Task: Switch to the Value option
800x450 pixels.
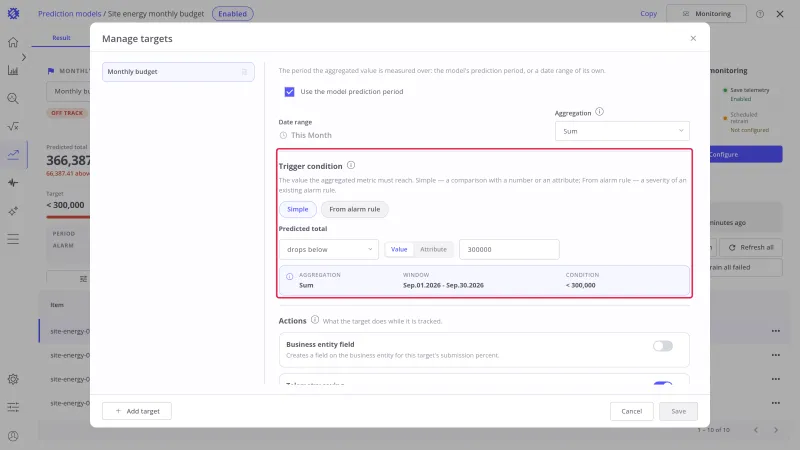Action: 399,249
